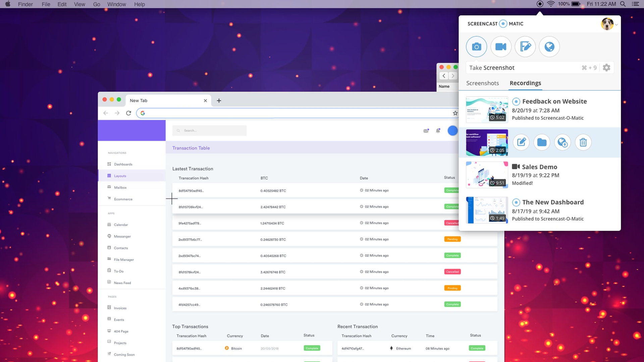Screen dimensions: 644x362
Task: Open the Apple menu
Action: tap(8, 4)
